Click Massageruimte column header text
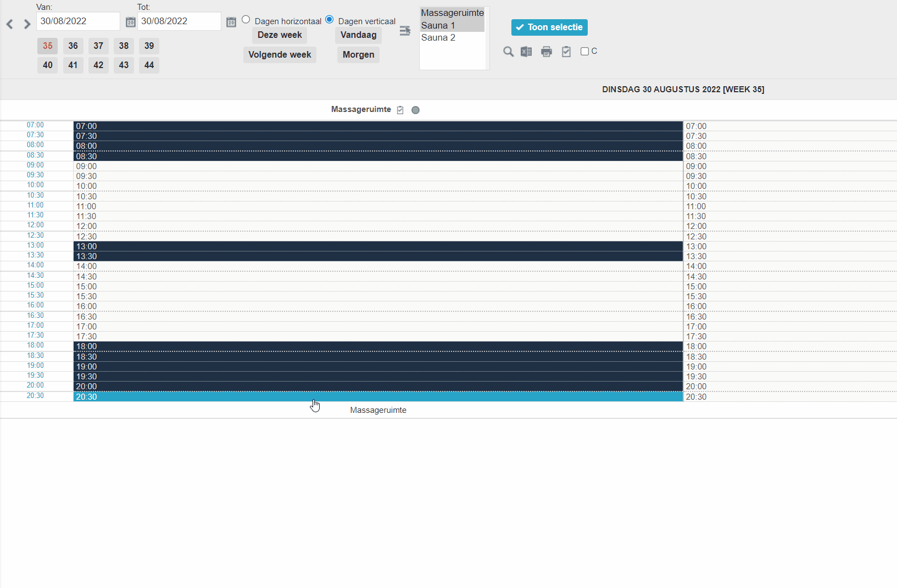This screenshot has height=588, width=897. click(361, 109)
